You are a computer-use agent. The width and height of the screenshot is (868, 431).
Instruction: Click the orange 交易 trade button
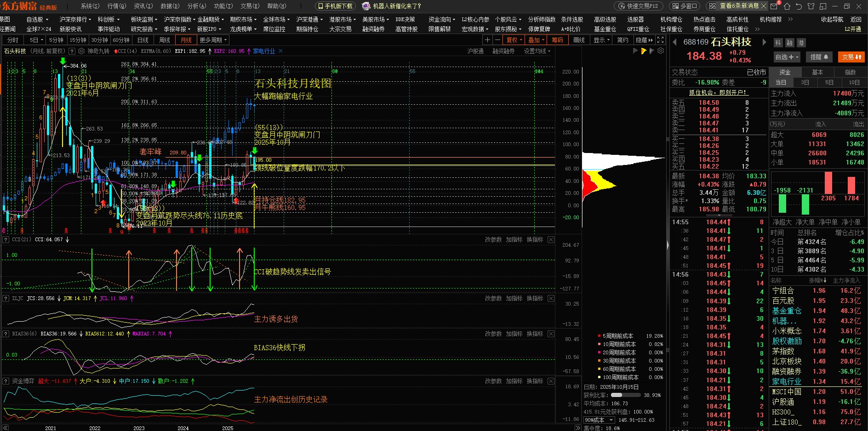pos(851,57)
